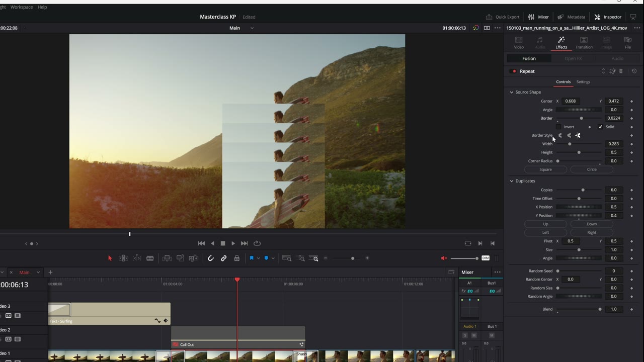Click the Overwrite Clip toolbar icon
Viewport: 644px width, 362px height.
coord(180,258)
